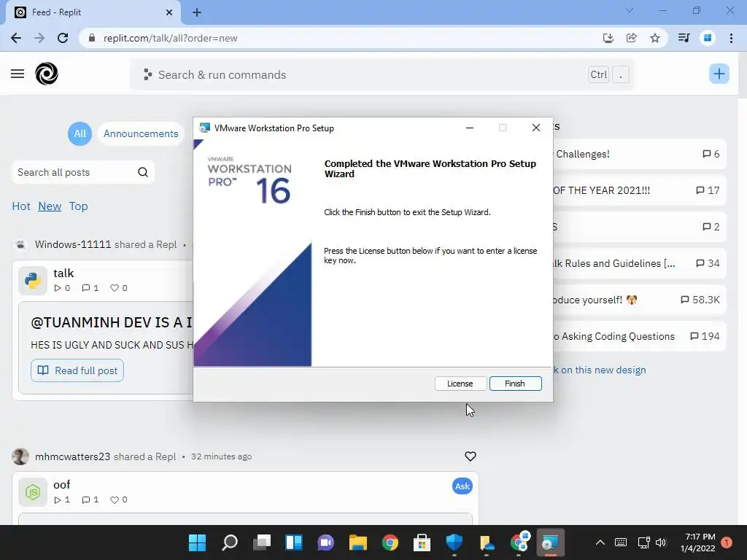Click the Ask tag on oof post
The height and width of the screenshot is (560, 747).
click(462, 486)
